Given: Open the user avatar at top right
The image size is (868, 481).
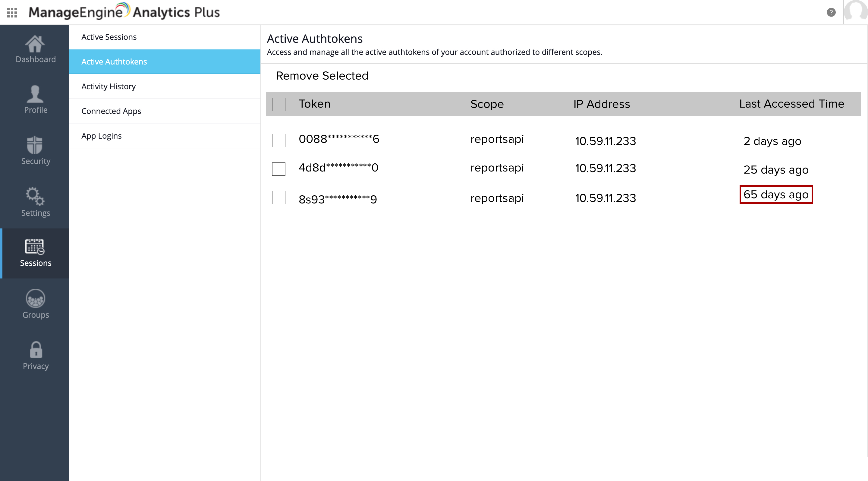Looking at the screenshot, I should (856, 11).
